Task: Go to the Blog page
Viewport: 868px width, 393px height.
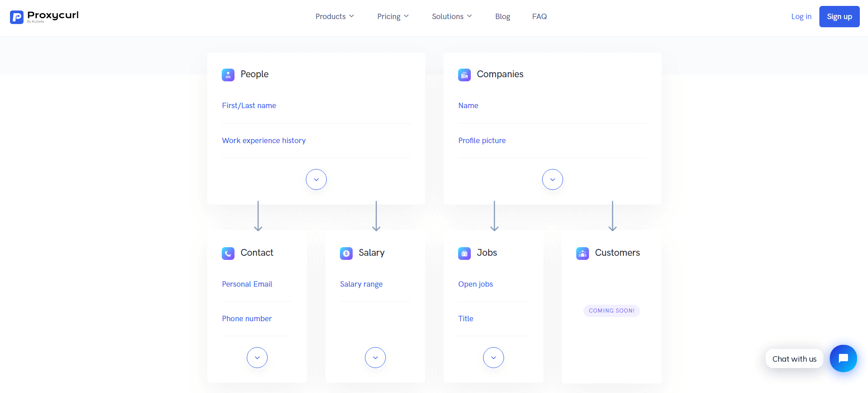Action: [503, 16]
